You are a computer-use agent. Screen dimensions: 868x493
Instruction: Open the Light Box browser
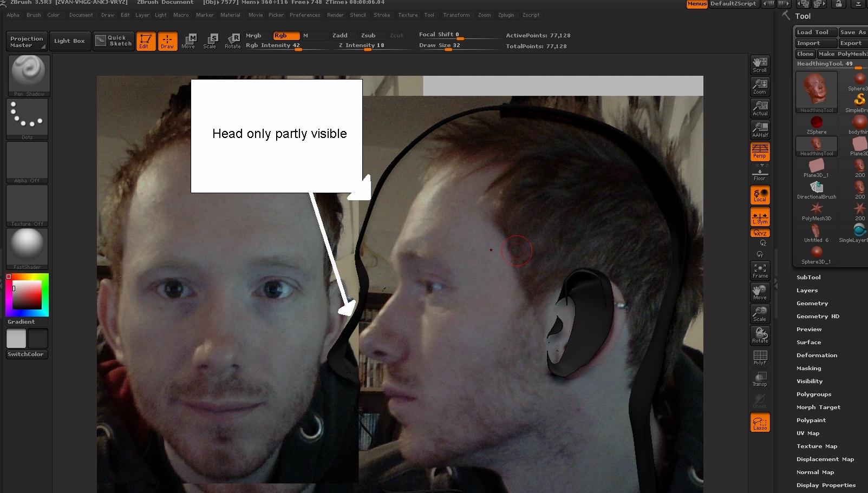point(70,41)
